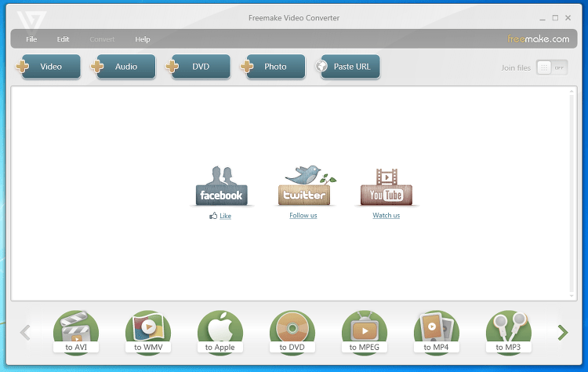Click the file list vertical scrollbar

pyautogui.click(x=572, y=193)
